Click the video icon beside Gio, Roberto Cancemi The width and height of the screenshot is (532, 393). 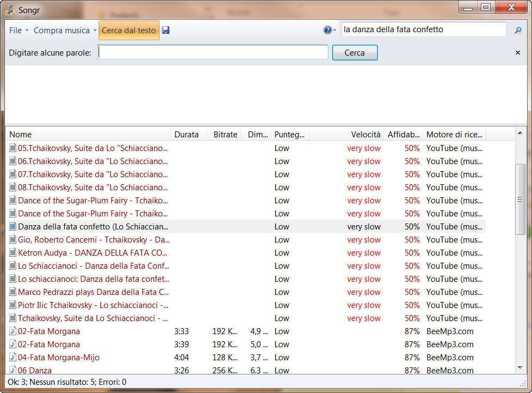click(13, 240)
